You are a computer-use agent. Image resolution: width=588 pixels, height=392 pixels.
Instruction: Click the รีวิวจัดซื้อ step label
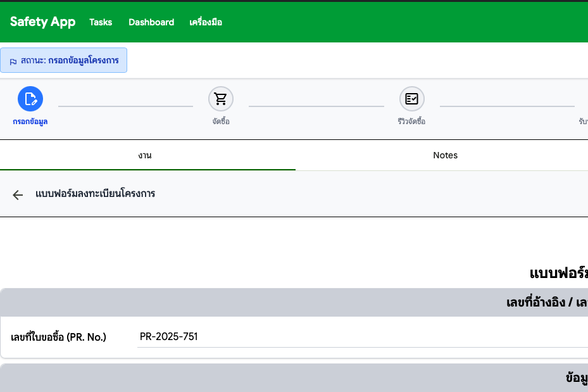408,122
